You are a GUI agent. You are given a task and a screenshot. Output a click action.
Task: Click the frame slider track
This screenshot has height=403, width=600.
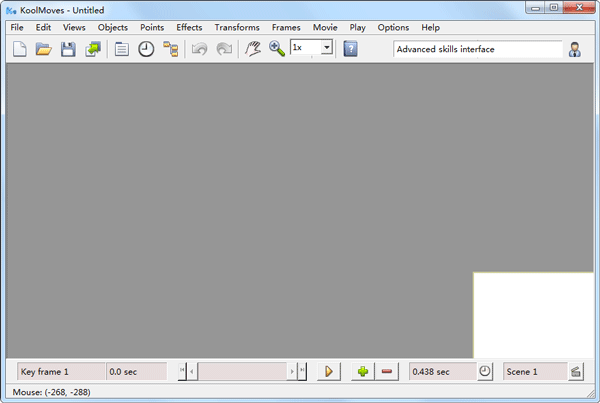click(x=242, y=371)
